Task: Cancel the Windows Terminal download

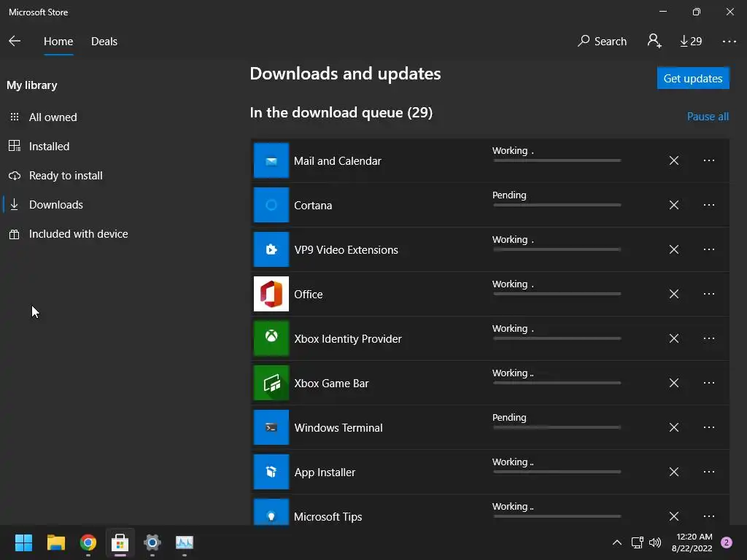Action: click(673, 427)
